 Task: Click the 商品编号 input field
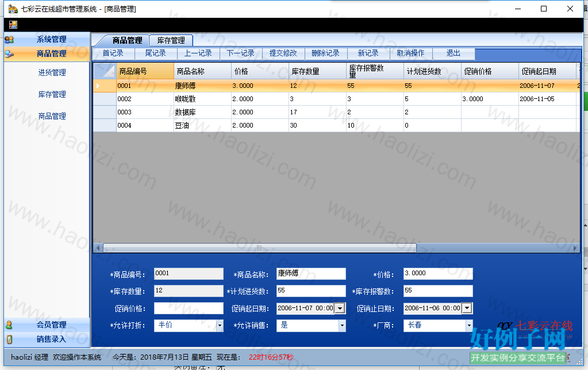coord(189,273)
